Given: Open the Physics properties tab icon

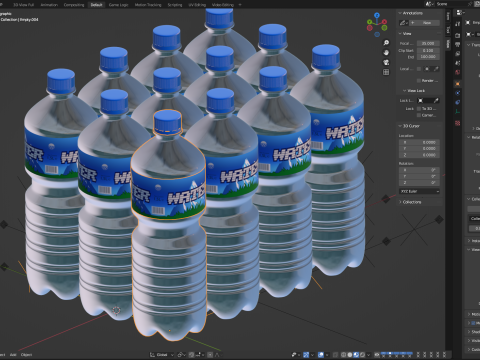Looking at the screenshot, I should coord(458,93).
